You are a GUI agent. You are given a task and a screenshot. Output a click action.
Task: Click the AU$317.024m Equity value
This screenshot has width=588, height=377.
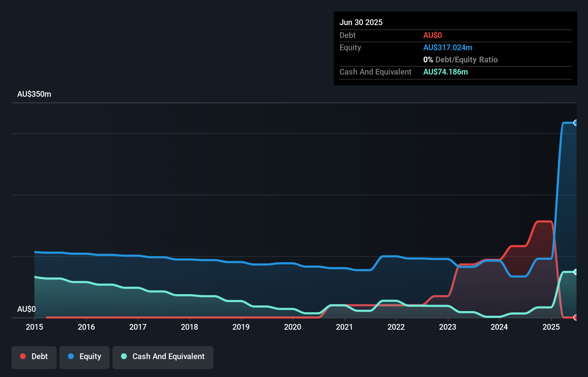(448, 47)
